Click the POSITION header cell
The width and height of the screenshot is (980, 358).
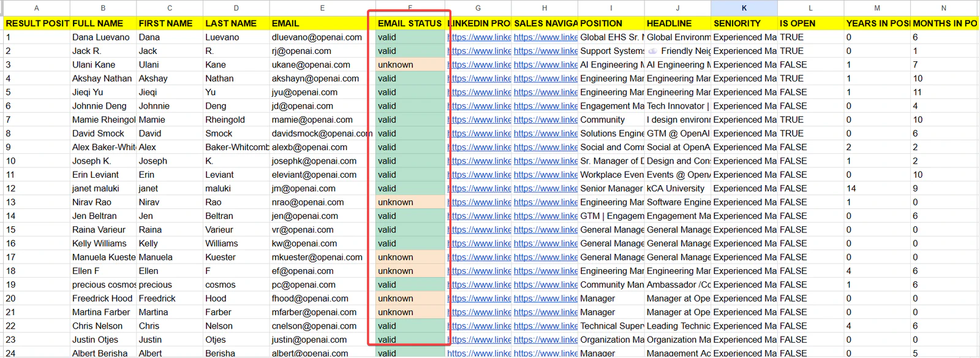[611, 23]
